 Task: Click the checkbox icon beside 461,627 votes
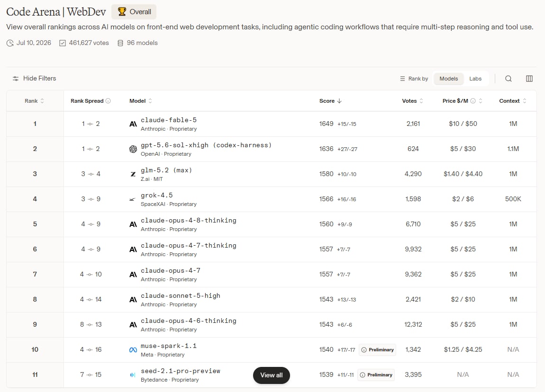click(63, 43)
